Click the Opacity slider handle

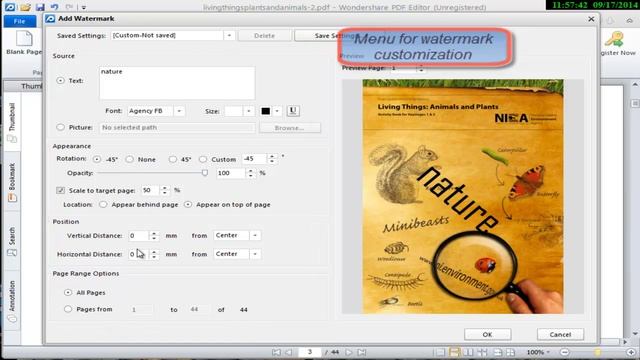[205, 173]
